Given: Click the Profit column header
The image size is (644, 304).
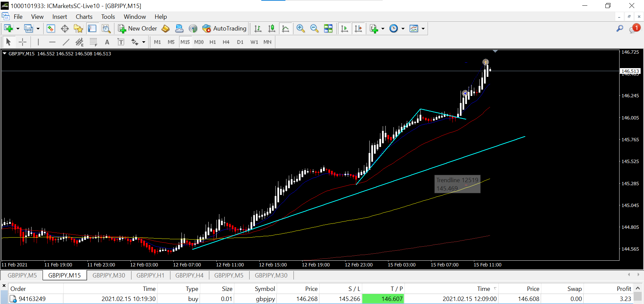Looking at the screenshot, I should pyautogui.click(x=624, y=289).
